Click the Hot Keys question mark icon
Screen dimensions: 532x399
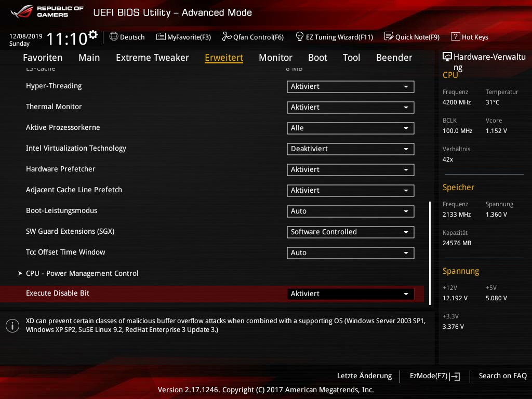click(455, 36)
